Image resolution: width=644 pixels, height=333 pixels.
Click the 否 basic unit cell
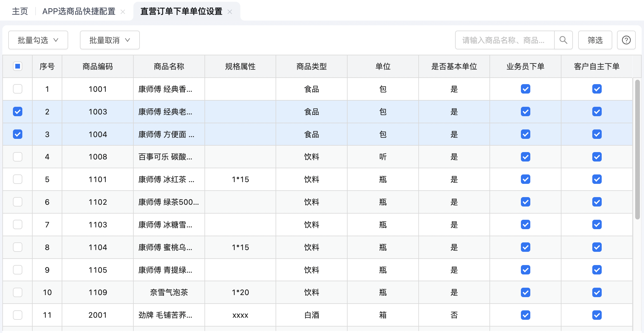[x=454, y=315]
